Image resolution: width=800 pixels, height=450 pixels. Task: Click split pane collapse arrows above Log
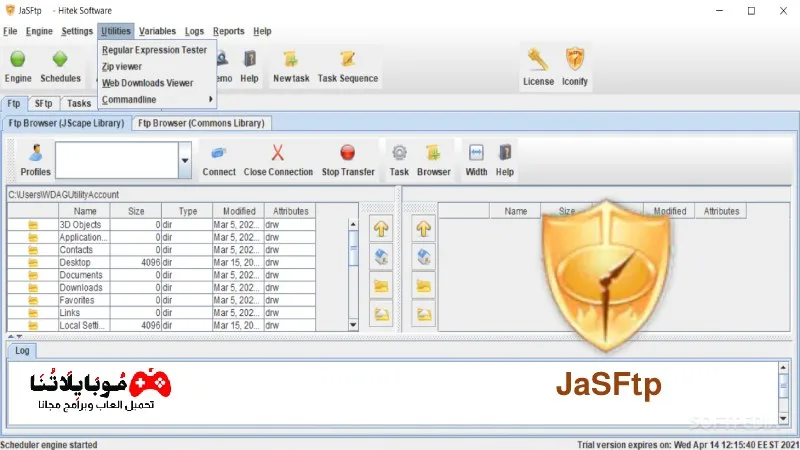pos(15,337)
